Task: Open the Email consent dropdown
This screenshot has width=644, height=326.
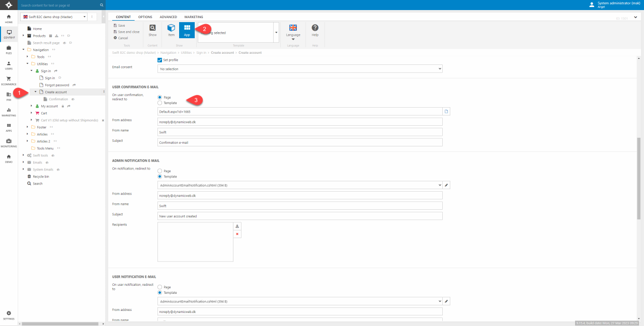Action: 300,69
